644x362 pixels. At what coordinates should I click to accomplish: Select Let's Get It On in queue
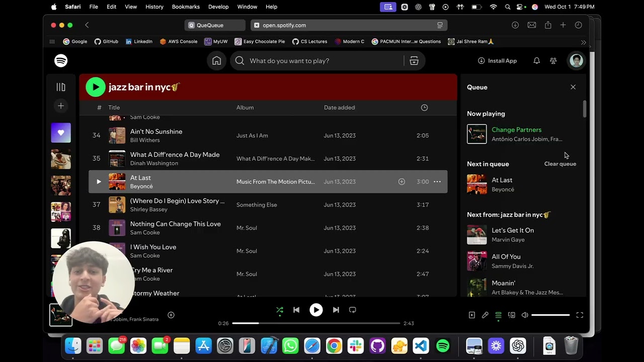click(x=513, y=230)
